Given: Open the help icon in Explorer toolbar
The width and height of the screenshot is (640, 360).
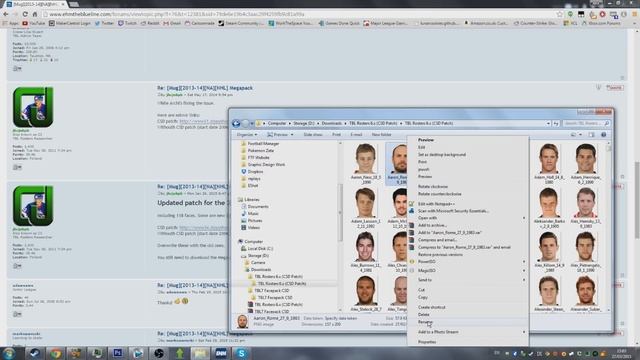Looking at the screenshot, I should pyautogui.click(x=604, y=135).
